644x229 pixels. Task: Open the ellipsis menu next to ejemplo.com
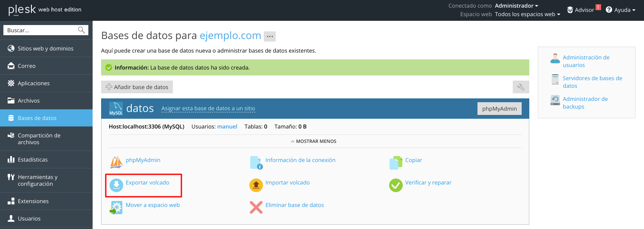(x=270, y=36)
